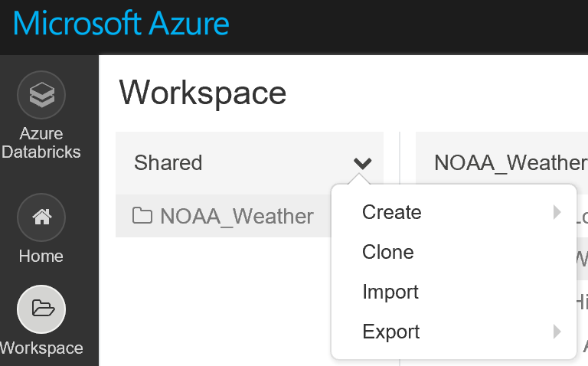Click the Workspace open-folder icon in sidebar

point(41,309)
